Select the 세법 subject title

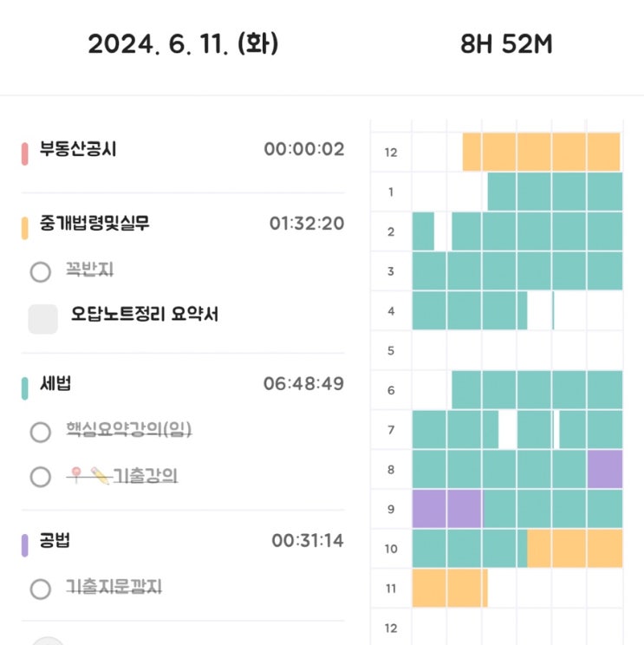point(55,383)
